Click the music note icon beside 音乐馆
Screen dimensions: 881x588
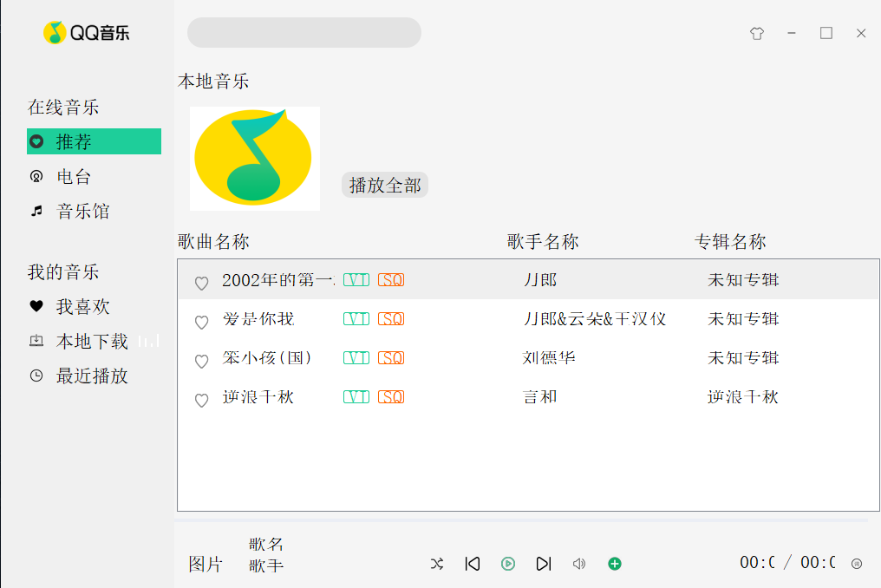[x=36, y=212]
